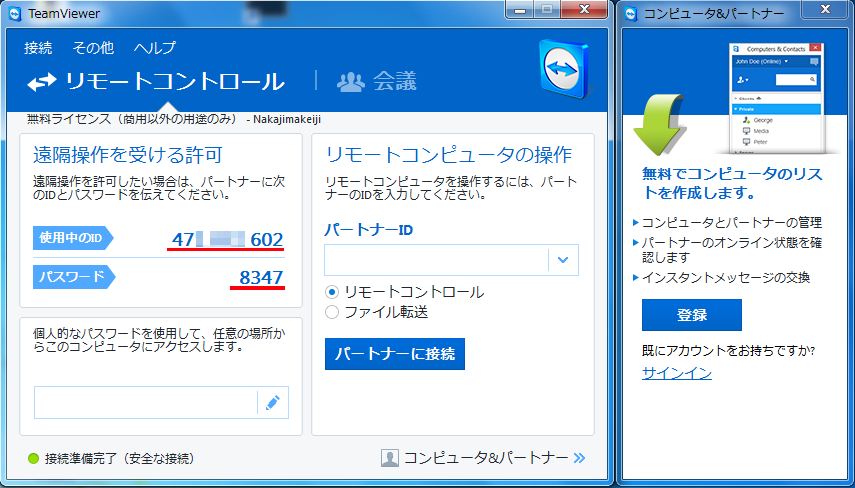Click the TeamViewer logo in the header
The image size is (855, 488).
tap(564, 69)
